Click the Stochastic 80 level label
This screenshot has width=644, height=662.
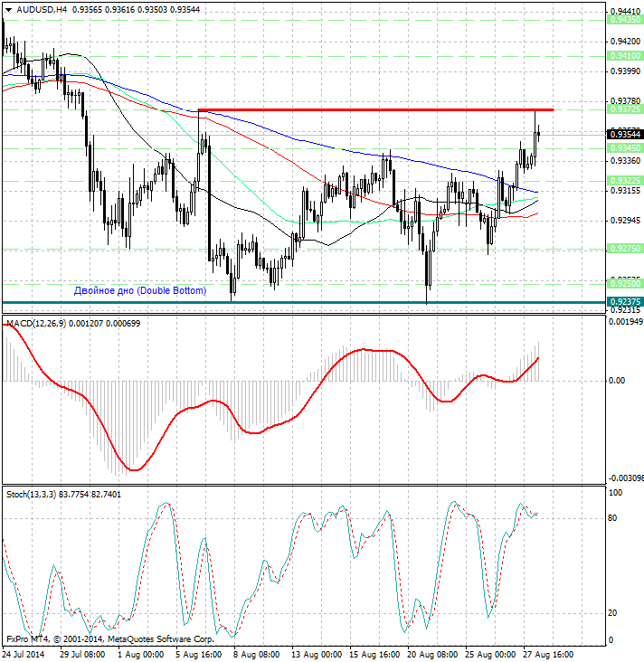click(x=612, y=518)
